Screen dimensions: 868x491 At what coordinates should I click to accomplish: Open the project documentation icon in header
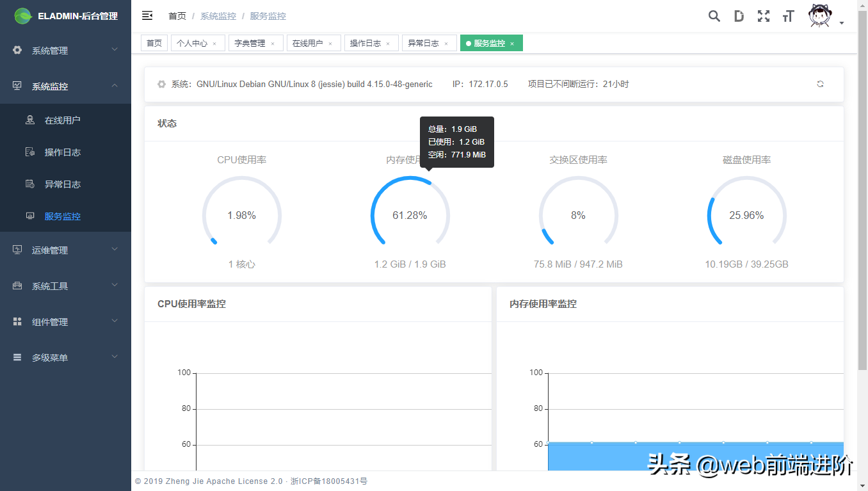(739, 16)
